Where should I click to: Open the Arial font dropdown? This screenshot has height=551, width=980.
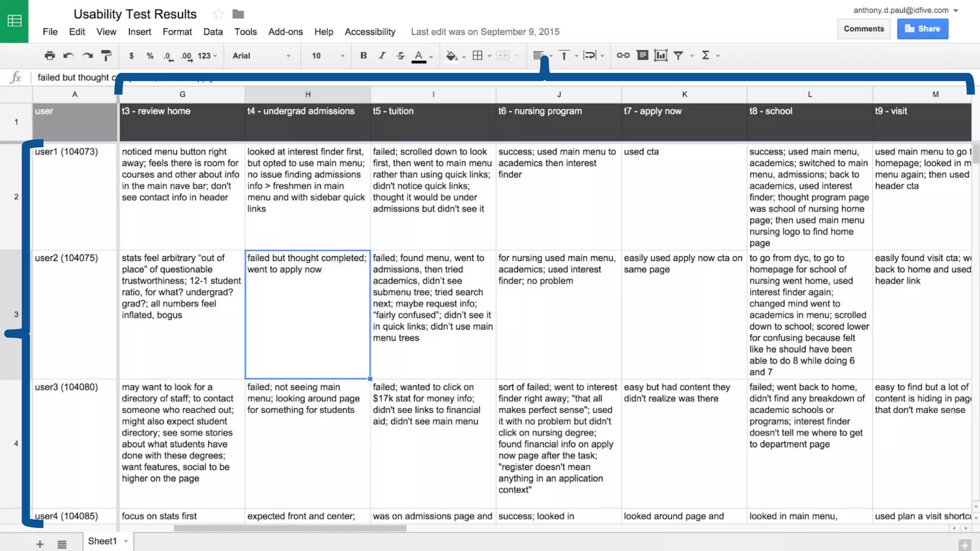[261, 55]
